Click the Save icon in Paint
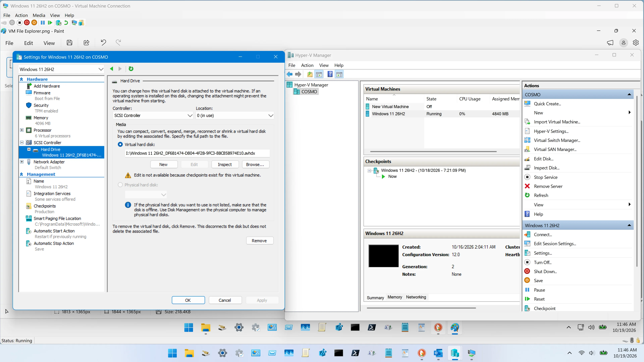 [x=69, y=43]
